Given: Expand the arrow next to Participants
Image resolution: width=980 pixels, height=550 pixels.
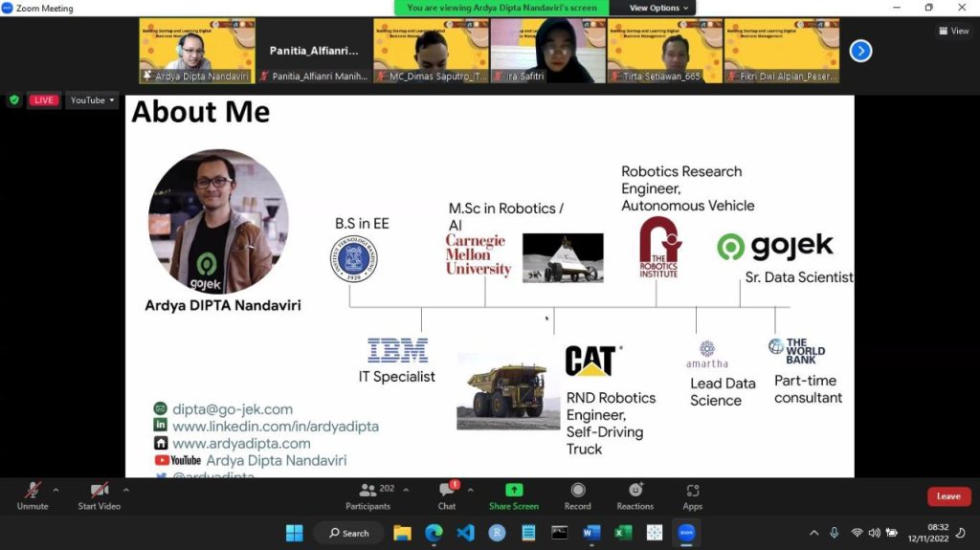Looking at the screenshot, I should click(x=406, y=490).
